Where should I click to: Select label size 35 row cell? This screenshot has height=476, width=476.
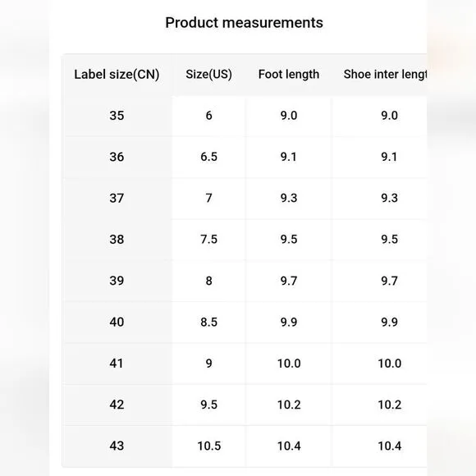117,116
